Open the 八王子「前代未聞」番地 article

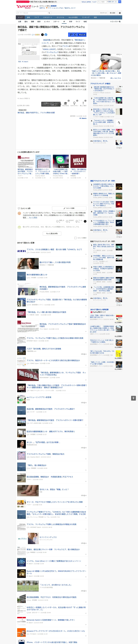tap(44, 349)
